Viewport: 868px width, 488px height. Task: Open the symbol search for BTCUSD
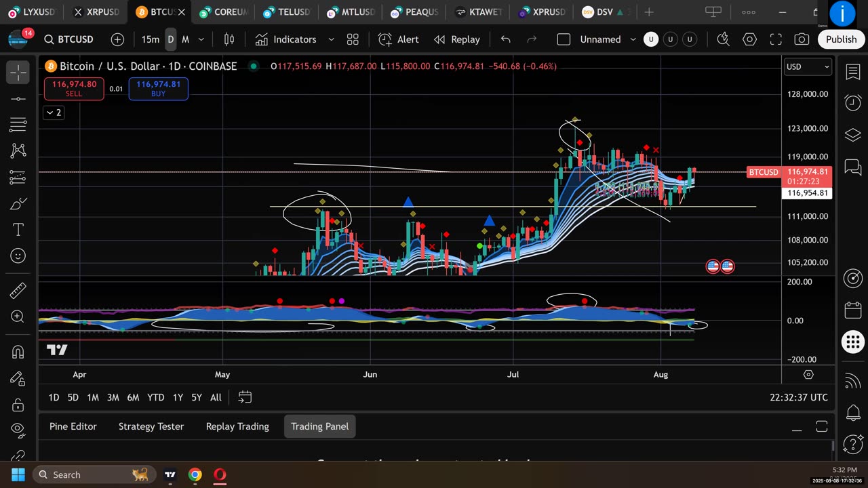[x=68, y=39]
